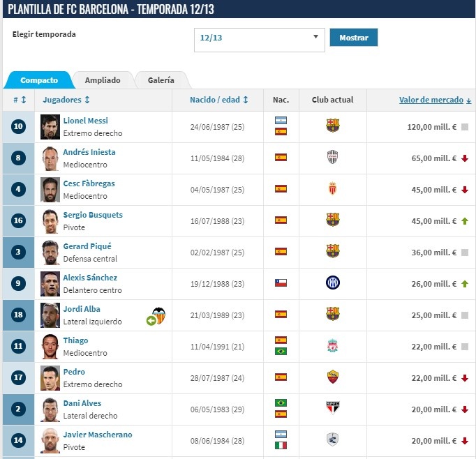Image resolution: width=476 pixels, height=459 pixels.
Task: Sort by shirt number column
Action: (20, 100)
